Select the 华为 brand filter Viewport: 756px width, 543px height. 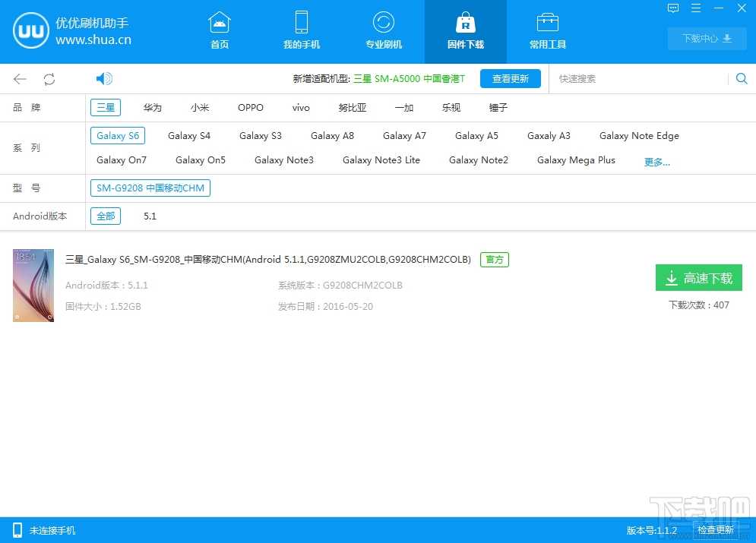[x=153, y=108]
